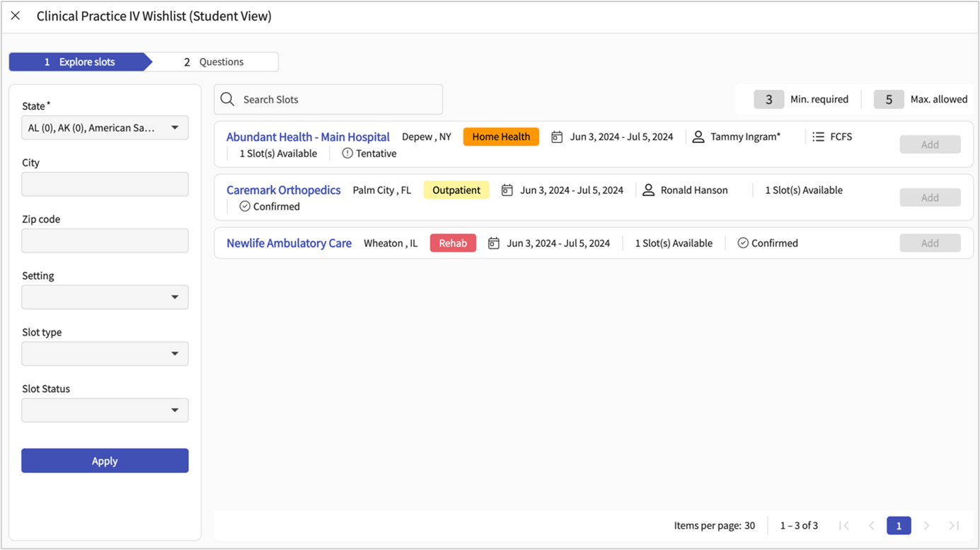Click calendar icon in Abundant Health row
Image resolution: width=980 pixels, height=550 pixels.
557,137
